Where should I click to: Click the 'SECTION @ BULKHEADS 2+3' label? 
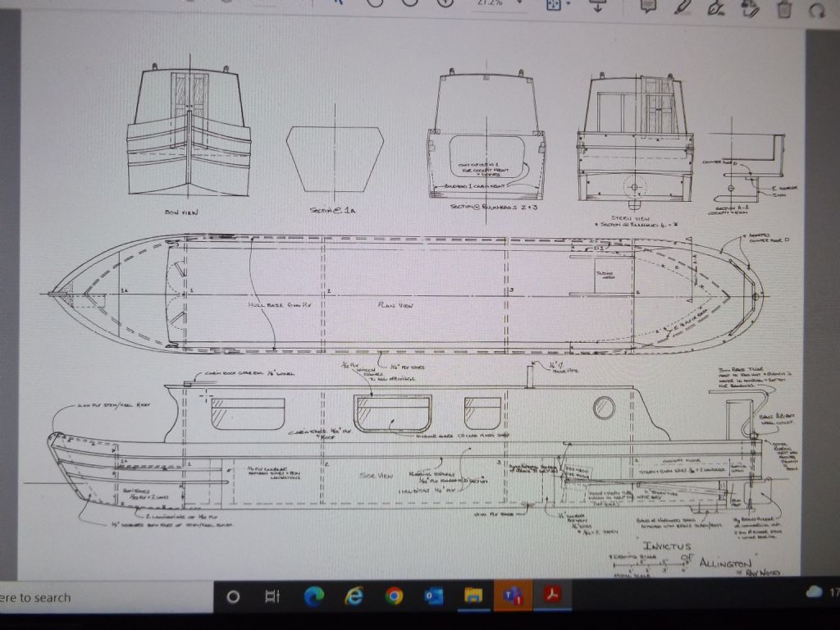click(x=493, y=206)
